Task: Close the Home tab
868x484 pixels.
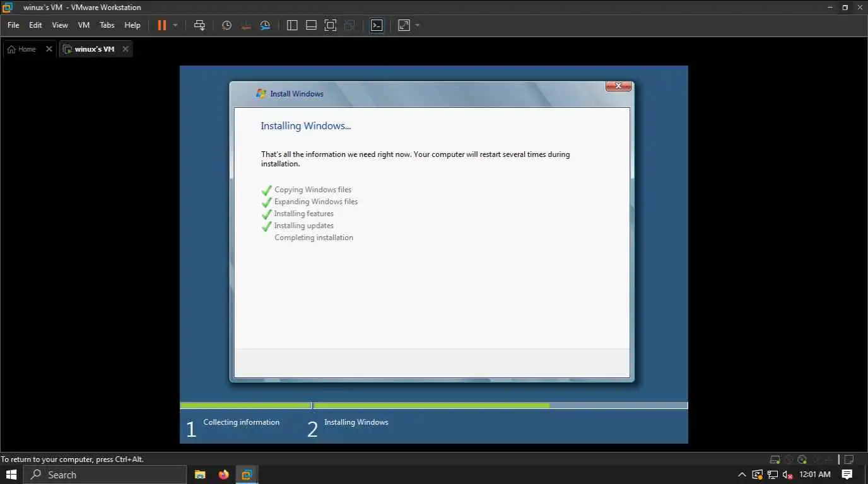Action: [49, 49]
